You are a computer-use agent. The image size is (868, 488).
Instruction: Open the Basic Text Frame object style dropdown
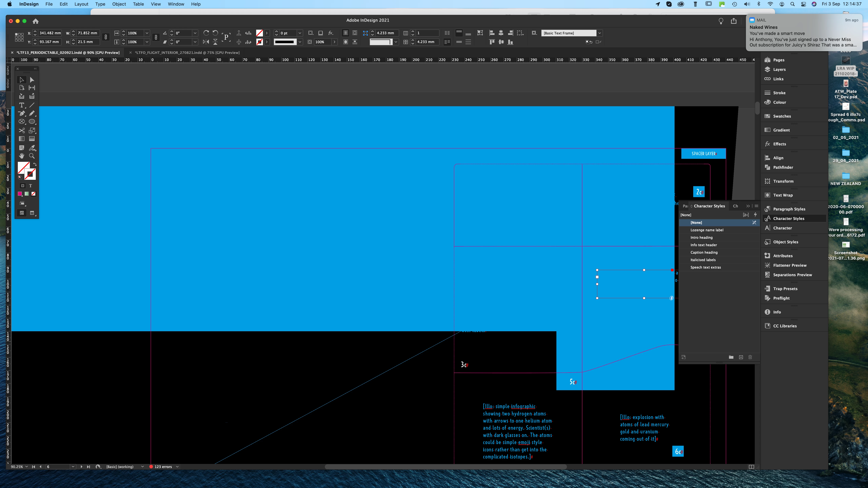pyautogui.click(x=599, y=33)
